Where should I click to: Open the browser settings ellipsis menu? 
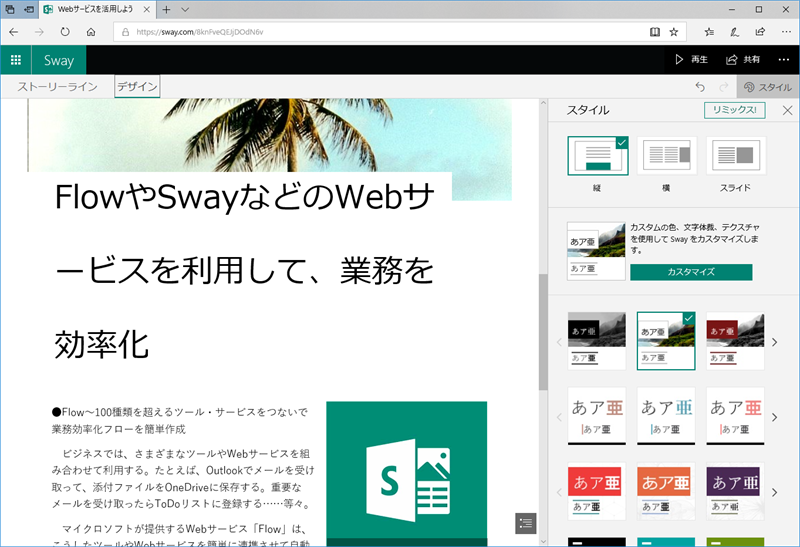(786, 32)
